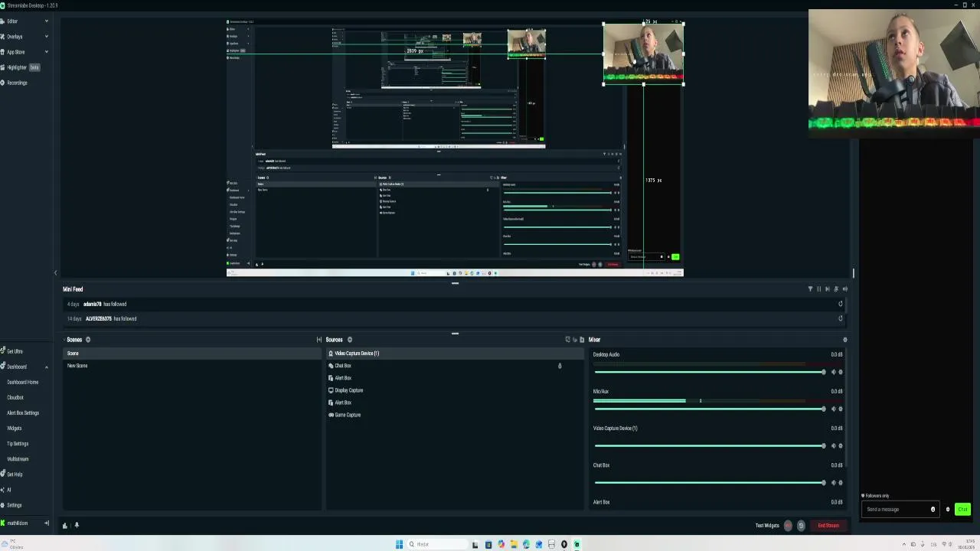Screen dimensions: 980x551
Task: Adjust the Desktop Audio volume slider
Action: click(710, 372)
